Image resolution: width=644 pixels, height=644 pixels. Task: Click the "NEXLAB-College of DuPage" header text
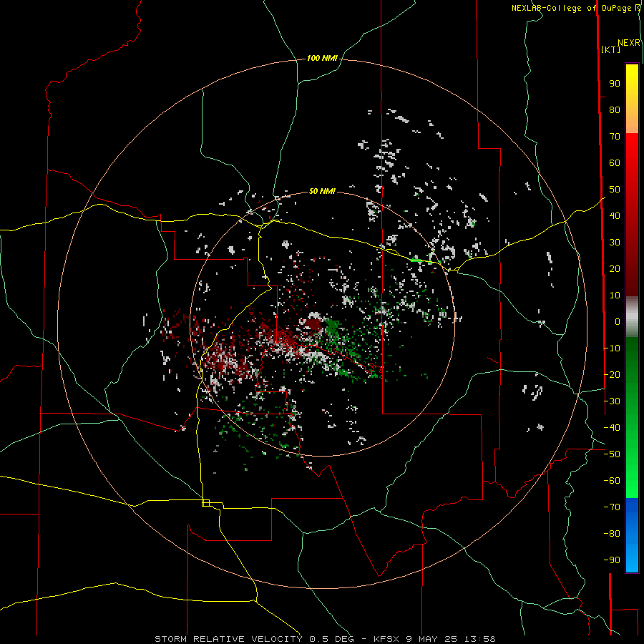tap(571, 8)
